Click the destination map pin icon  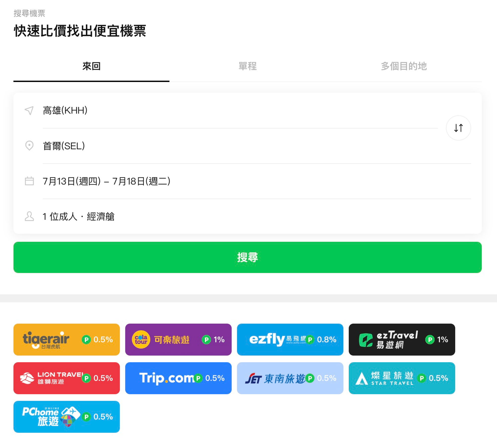29,146
